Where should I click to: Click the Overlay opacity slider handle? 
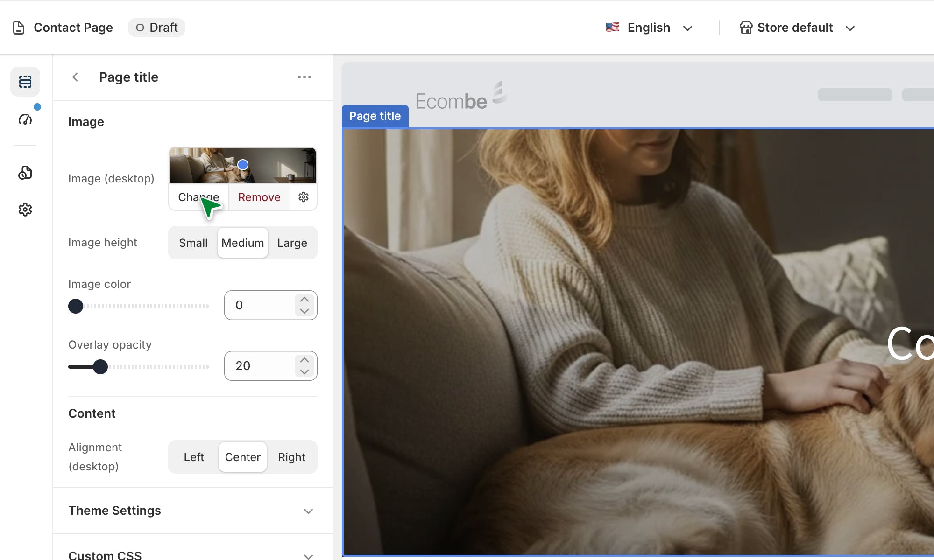100,367
